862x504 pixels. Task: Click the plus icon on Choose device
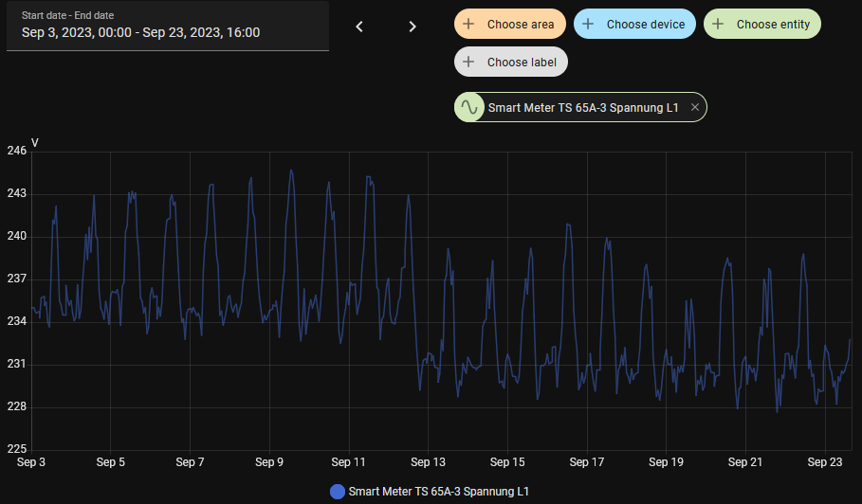(x=588, y=24)
